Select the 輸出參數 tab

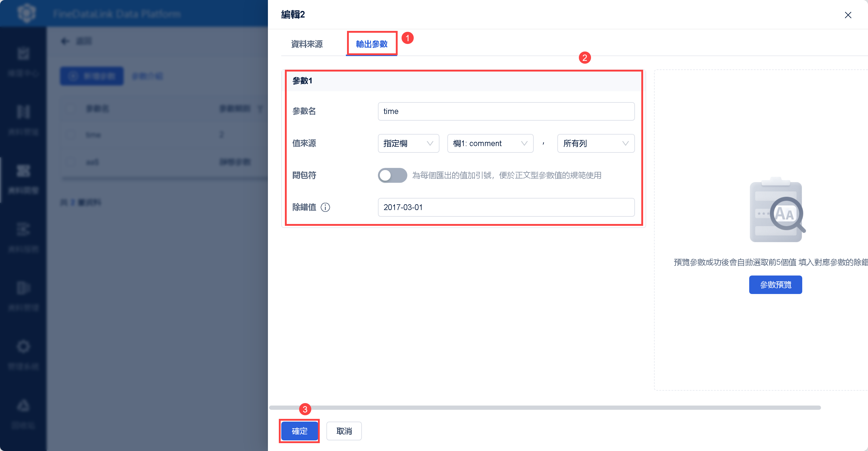pyautogui.click(x=372, y=44)
